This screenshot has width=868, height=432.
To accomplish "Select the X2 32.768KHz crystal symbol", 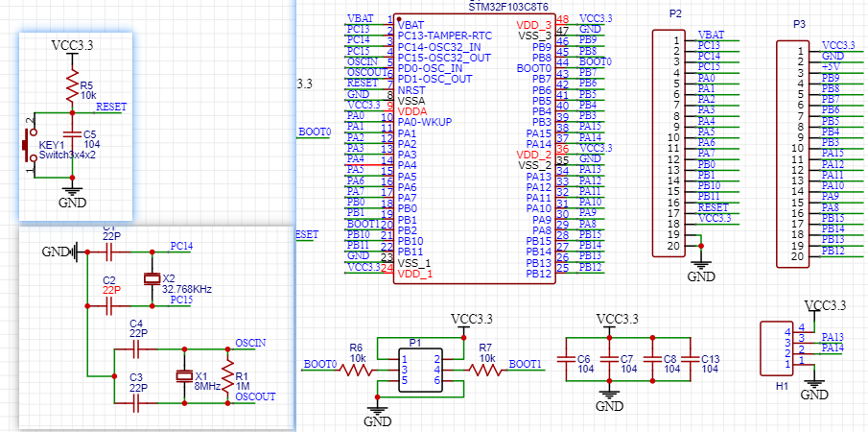I will pos(152,278).
